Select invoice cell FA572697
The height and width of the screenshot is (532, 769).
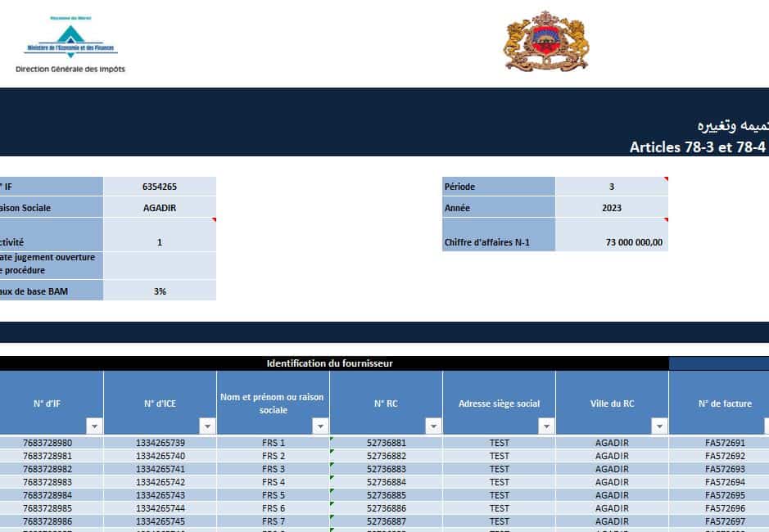coord(720,521)
